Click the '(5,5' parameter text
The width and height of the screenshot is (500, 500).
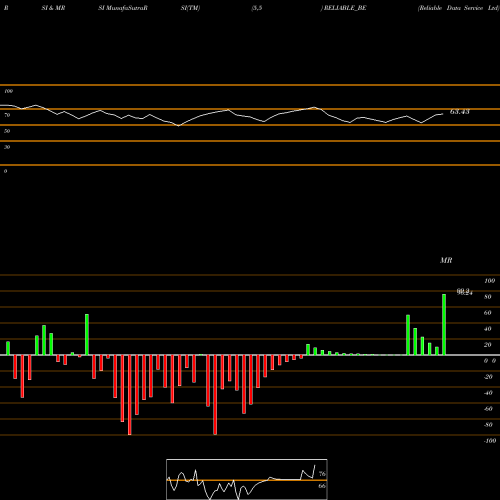257,8
